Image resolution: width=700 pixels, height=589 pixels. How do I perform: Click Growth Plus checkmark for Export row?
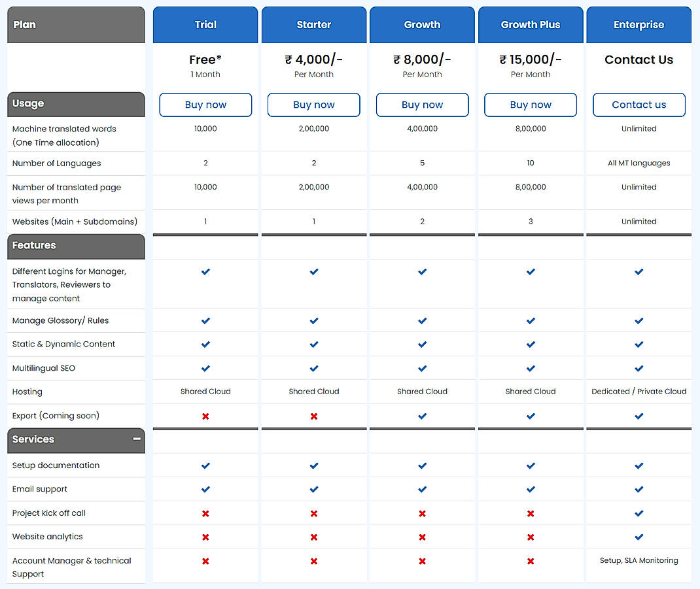tap(531, 416)
